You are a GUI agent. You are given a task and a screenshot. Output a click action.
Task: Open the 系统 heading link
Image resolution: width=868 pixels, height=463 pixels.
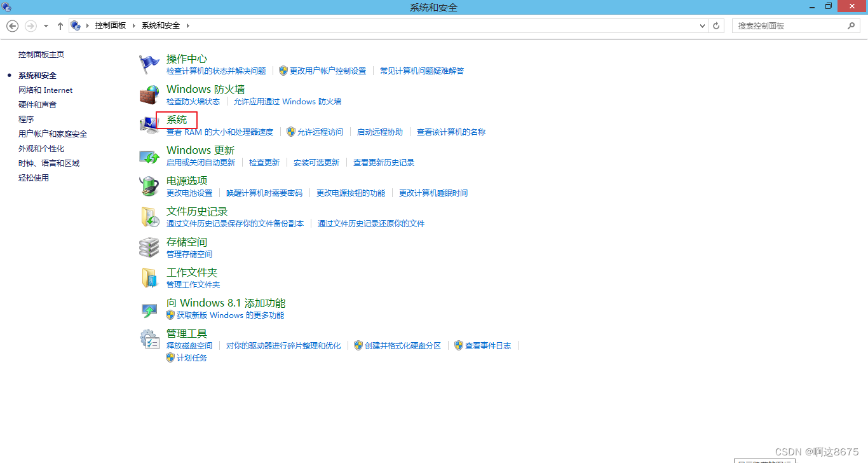click(177, 120)
